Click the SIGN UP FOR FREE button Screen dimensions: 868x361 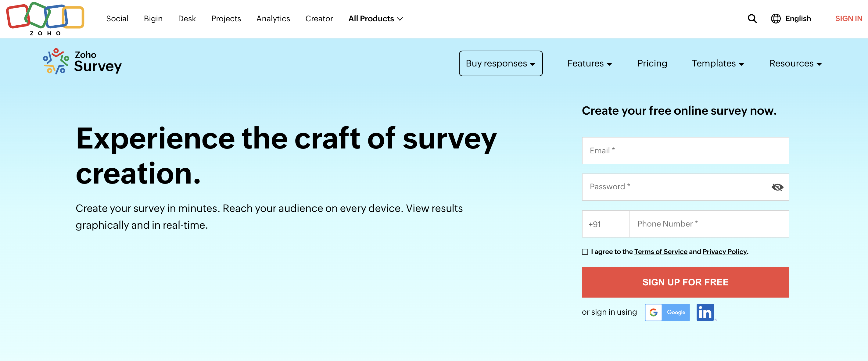[685, 282]
